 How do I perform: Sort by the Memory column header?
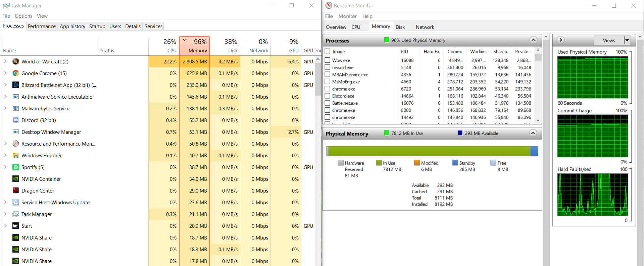(195, 46)
